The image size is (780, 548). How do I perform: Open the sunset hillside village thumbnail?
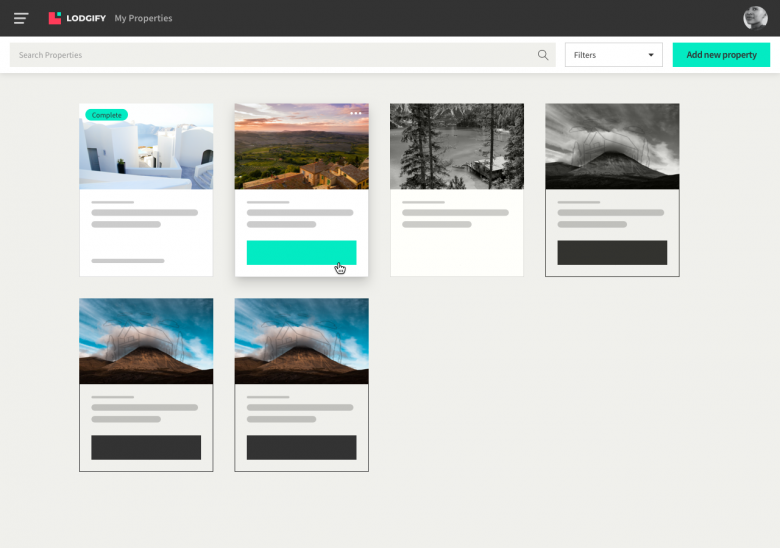pos(301,146)
